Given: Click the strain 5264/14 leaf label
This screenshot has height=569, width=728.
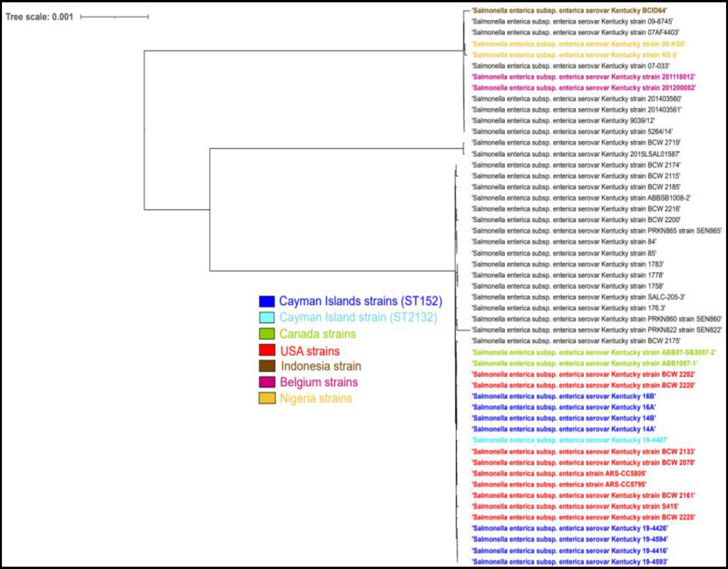Looking at the screenshot, I should click(572, 132).
